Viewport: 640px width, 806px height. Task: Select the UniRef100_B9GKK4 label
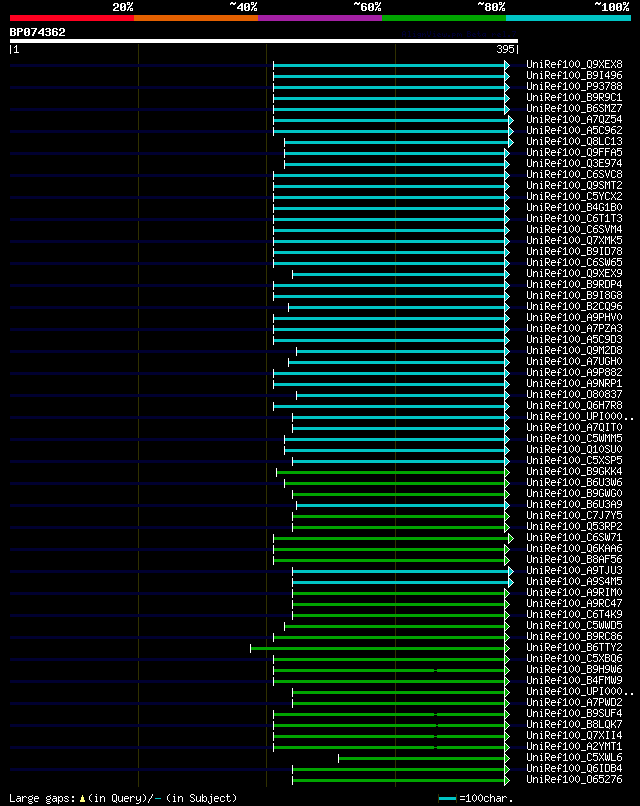[574, 472]
